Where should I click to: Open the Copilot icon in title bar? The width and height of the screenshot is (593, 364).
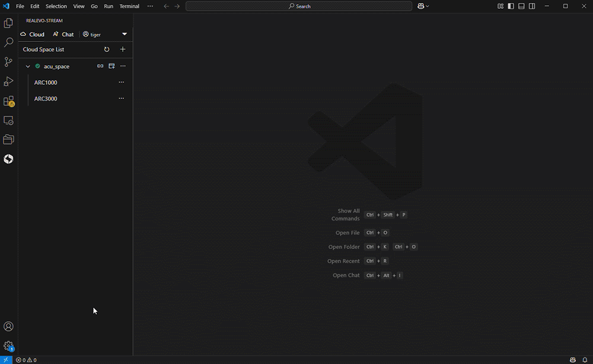(x=420, y=6)
